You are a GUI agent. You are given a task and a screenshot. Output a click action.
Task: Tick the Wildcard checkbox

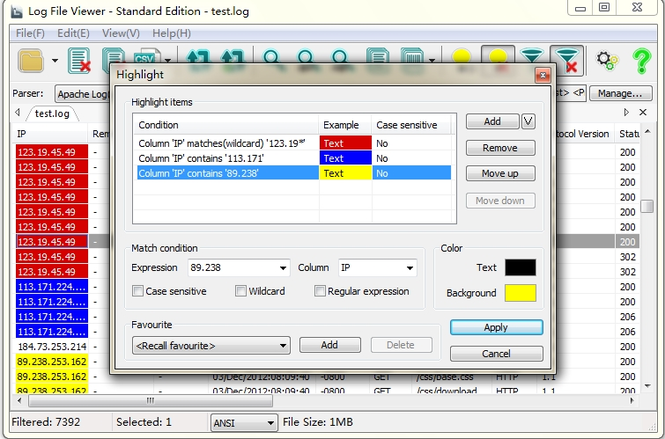241,291
